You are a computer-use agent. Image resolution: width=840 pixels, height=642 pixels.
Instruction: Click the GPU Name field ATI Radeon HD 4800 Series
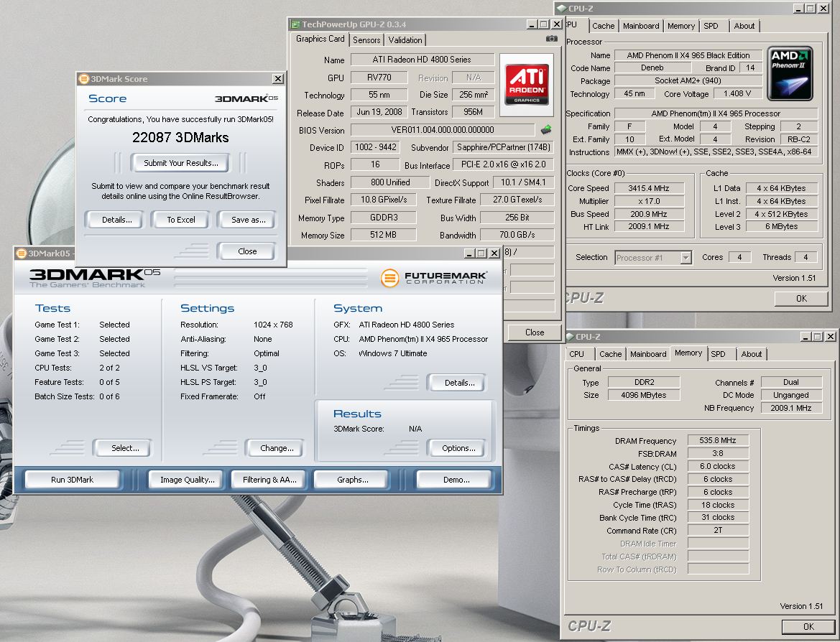422,60
